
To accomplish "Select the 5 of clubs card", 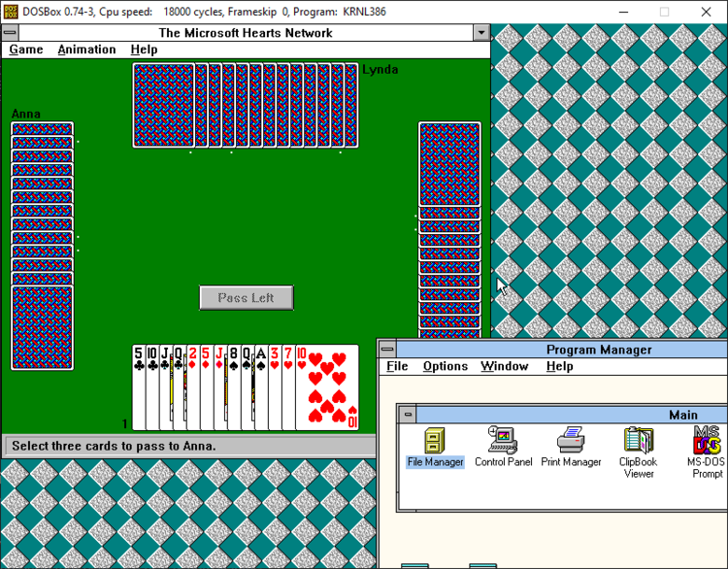I will (x=138, y=388).
